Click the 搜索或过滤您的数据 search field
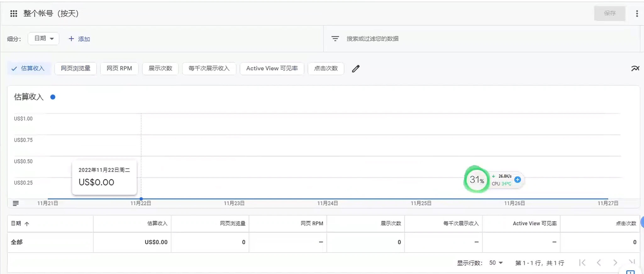The height and width of the screenshot is (274, 644). (372, 39)
